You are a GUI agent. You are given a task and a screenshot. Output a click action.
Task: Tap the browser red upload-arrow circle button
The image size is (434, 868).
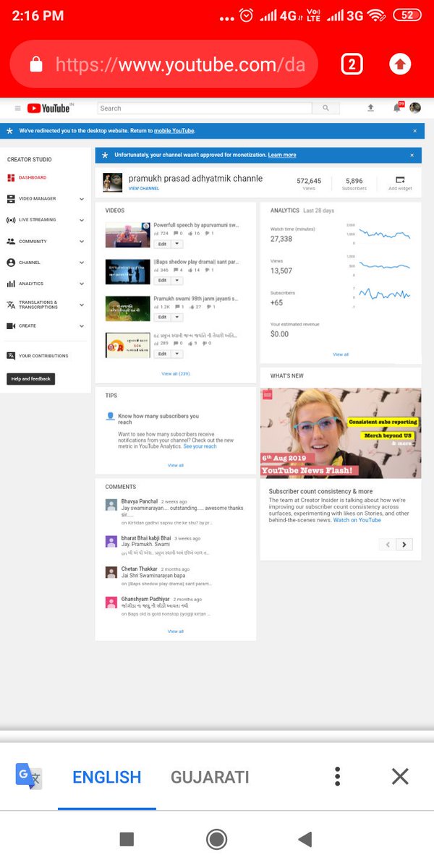[400, 64]
